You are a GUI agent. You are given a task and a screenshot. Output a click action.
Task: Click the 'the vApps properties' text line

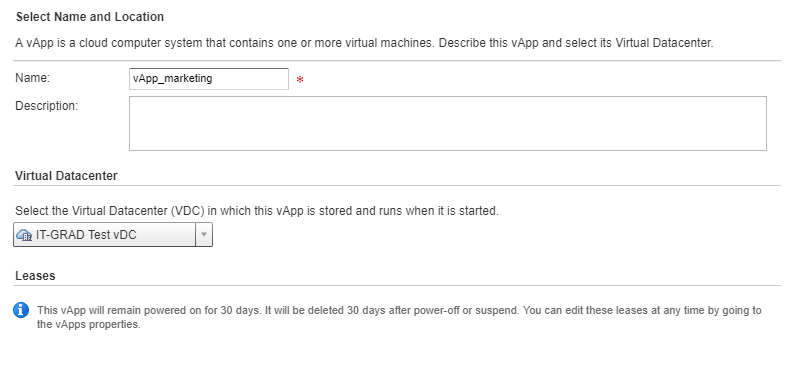(89, 324)
